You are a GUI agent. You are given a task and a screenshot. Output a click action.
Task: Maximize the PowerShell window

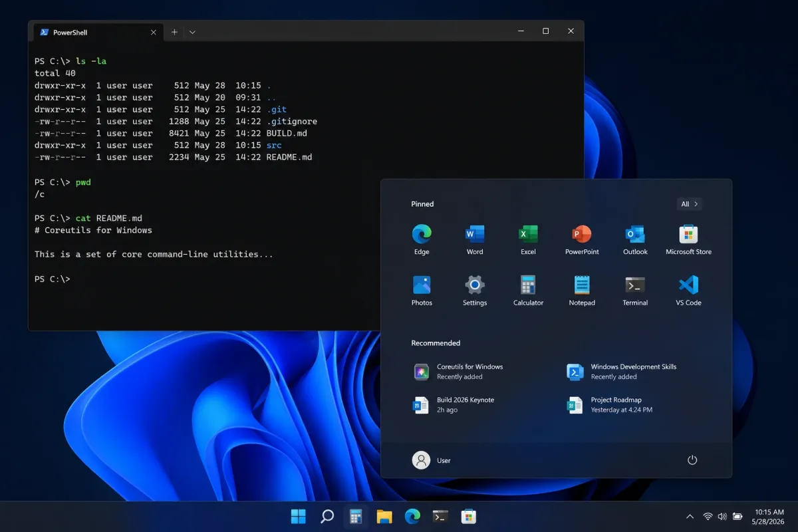[x=546, y=31]
